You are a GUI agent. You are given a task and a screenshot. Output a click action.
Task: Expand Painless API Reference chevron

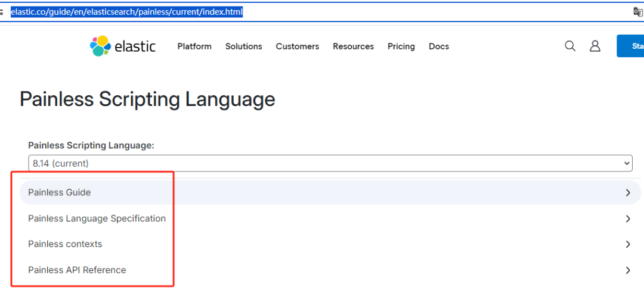pyautogui.click(x=627, y=270)
